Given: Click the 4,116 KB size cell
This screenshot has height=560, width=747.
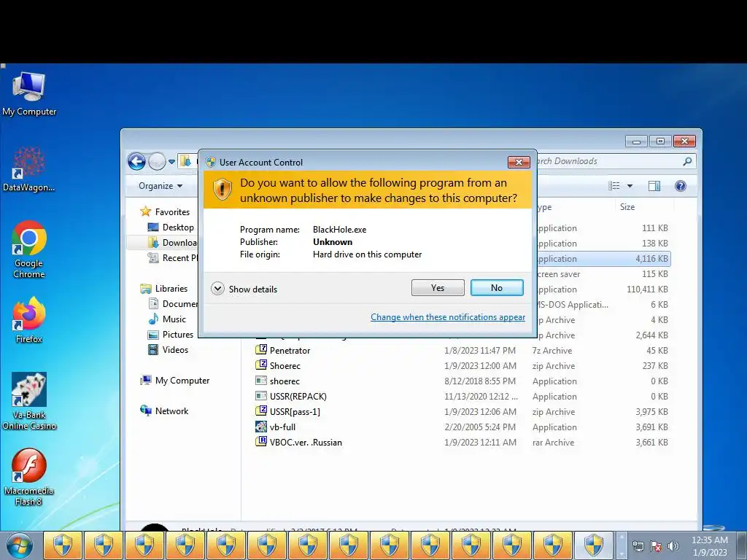Looking at the screenshot, I should pyautogui.click(x=651, y=259).
